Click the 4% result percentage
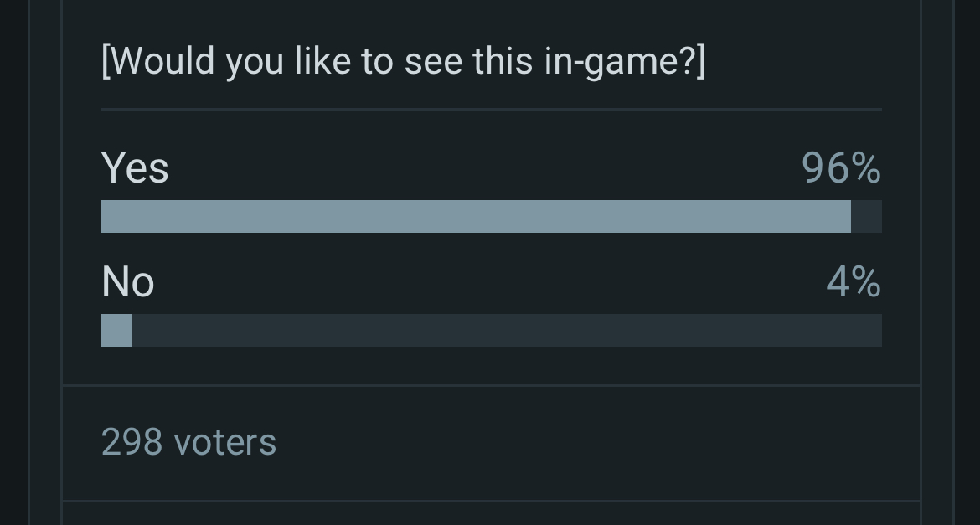 [854, 282]
